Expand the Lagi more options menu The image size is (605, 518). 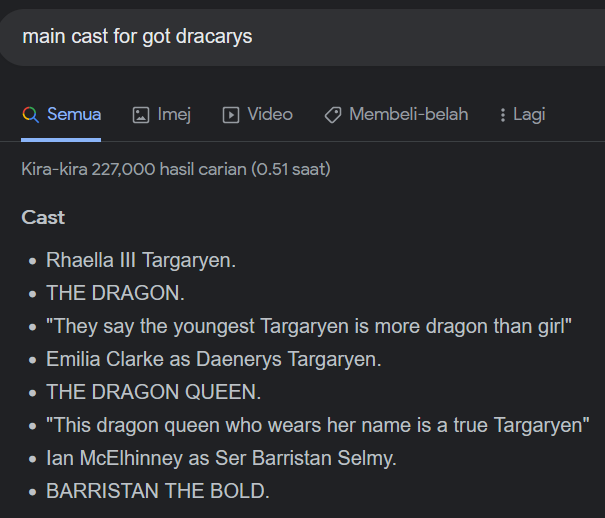[528, 114]
